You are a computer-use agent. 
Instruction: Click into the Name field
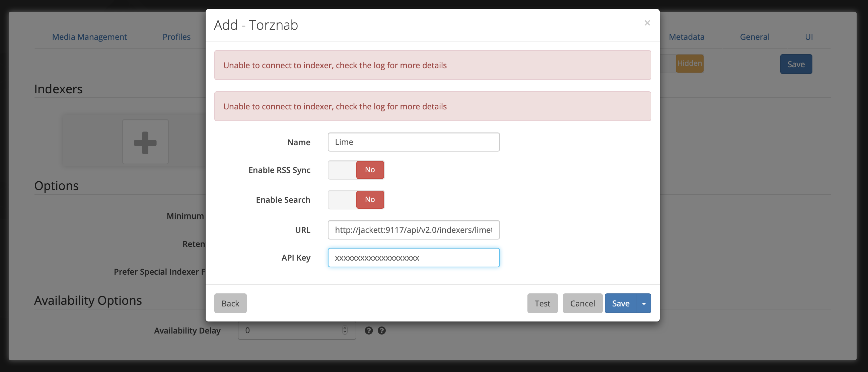point(414,142)
